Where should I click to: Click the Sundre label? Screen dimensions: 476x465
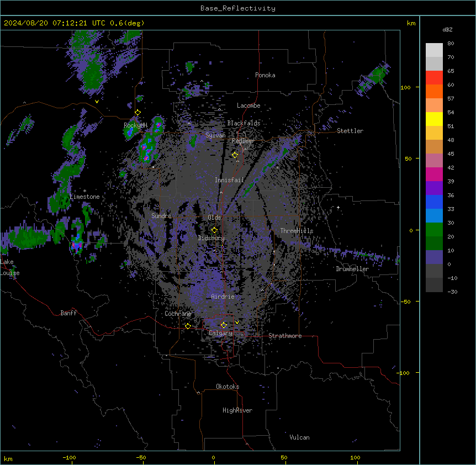click(x=161, y=216)
